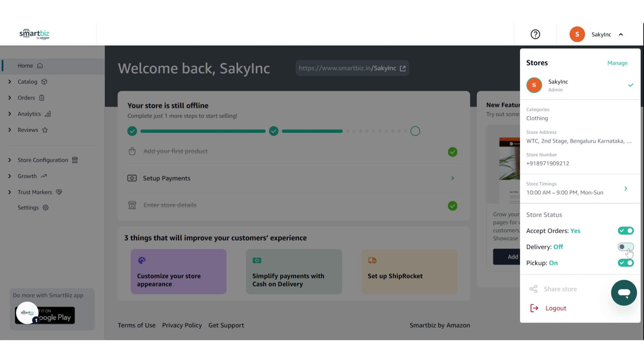
Task: Expand the Trust Markers chevron
Action: pyautogui.click(x=10, y=192)
